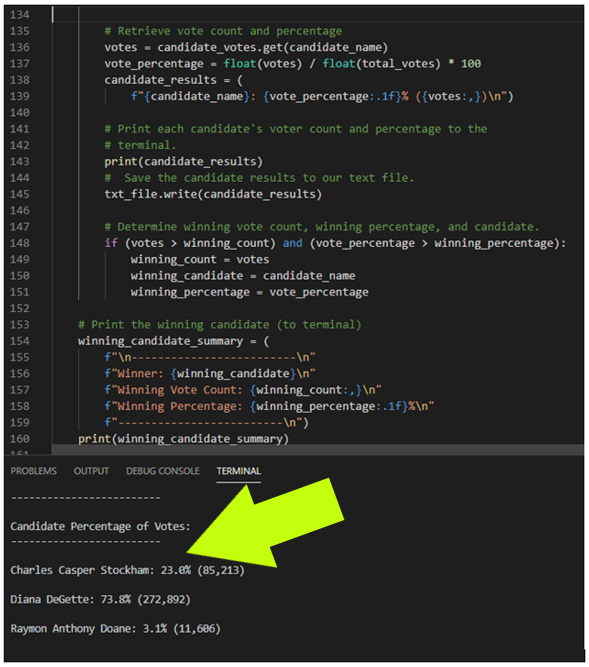Click 'txt_file.write(candidate_results)' line
Screen dimensions: 589x667
(x=213, y=194)
